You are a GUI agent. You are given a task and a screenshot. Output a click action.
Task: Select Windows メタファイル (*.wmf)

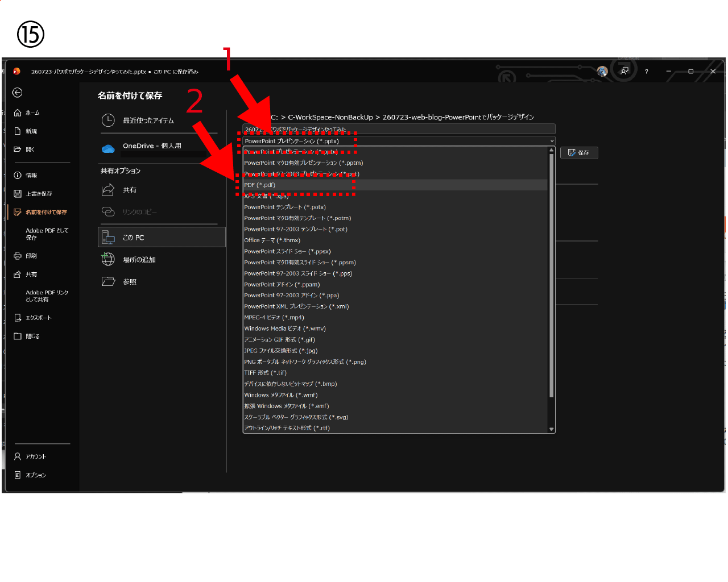point(395,396)
